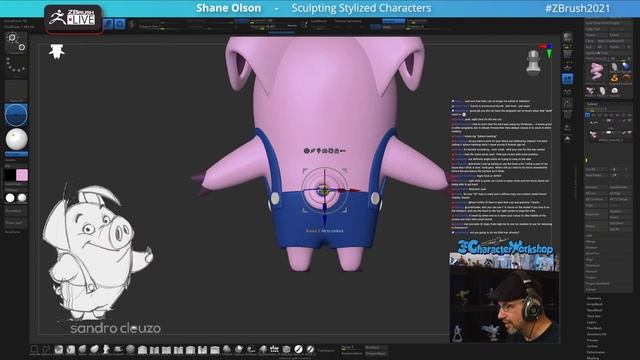Open the FiberMesh sub-palette
Viewport: 640px width, 360px height.
(594, 328)
